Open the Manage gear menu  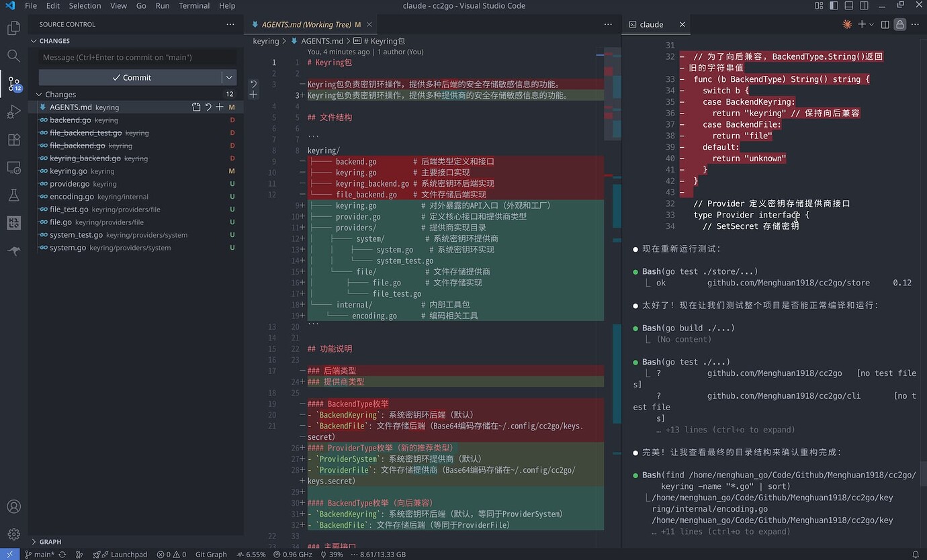coord(13,534)
